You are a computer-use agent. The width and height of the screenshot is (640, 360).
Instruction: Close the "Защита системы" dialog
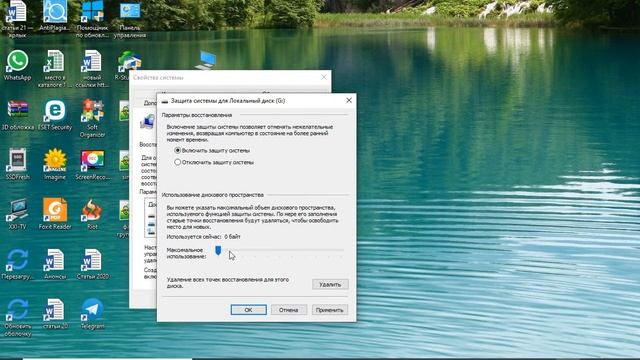(x=349, y=100)
